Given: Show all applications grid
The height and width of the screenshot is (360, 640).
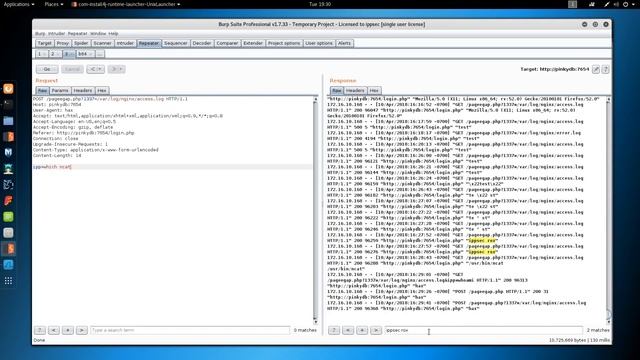Looking at the screenshot, I should pos(8,281).
